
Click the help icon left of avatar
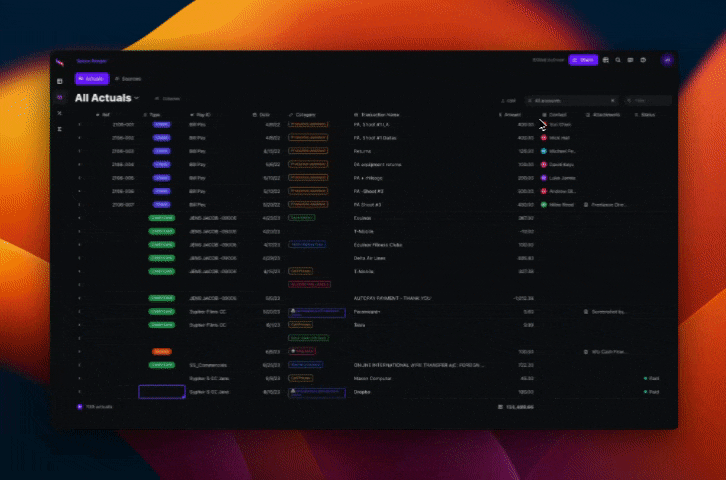643,60
